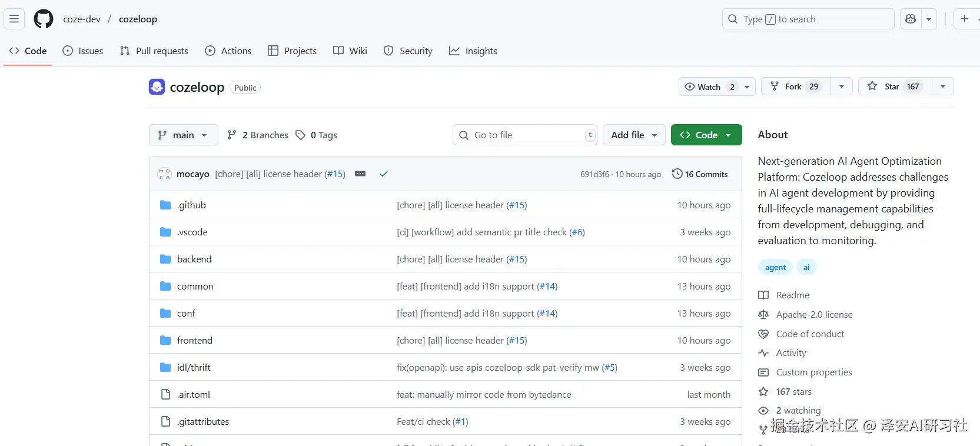Click the cozeloop repository avatar
Viewport: 980px width, 446px height.
click(157, 87)
